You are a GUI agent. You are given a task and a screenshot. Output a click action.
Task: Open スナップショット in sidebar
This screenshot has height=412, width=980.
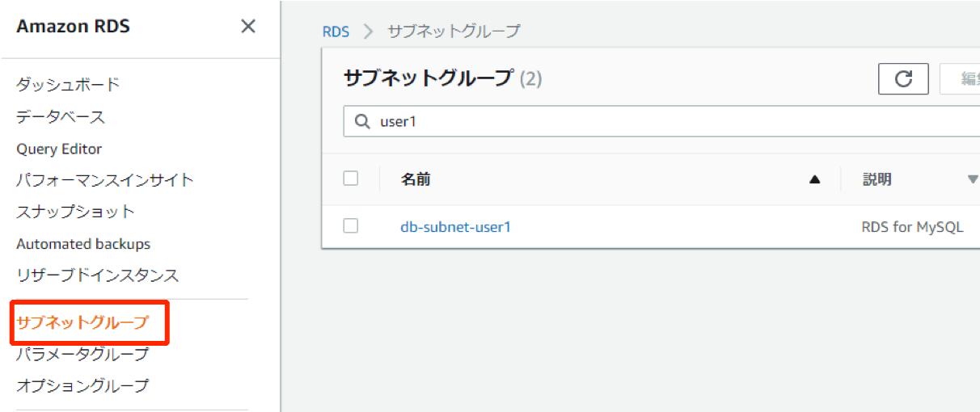[75, 212]
